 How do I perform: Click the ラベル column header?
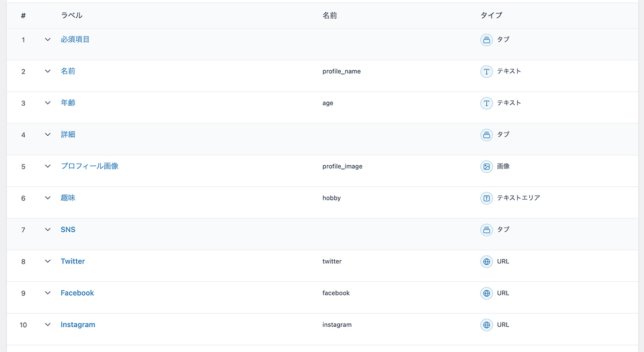click(71, 16)
